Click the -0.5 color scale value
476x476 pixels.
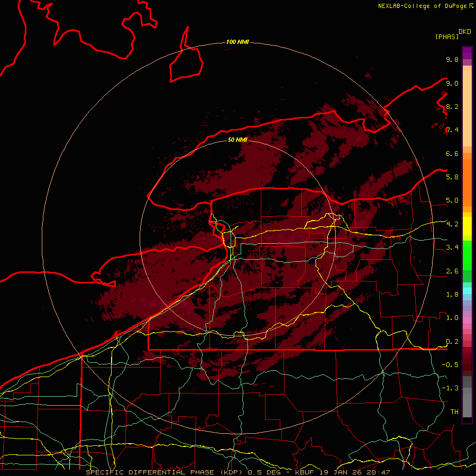(450, 364)
